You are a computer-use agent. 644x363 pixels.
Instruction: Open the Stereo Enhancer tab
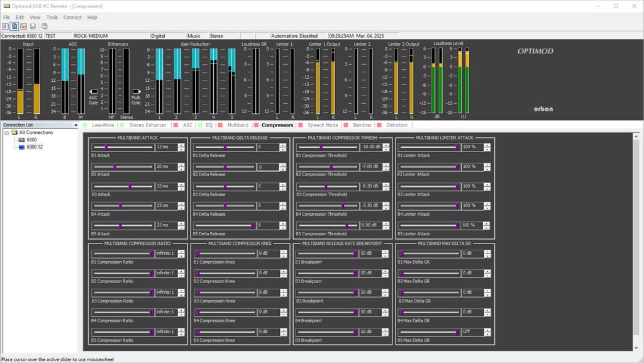tap(147, 125)
